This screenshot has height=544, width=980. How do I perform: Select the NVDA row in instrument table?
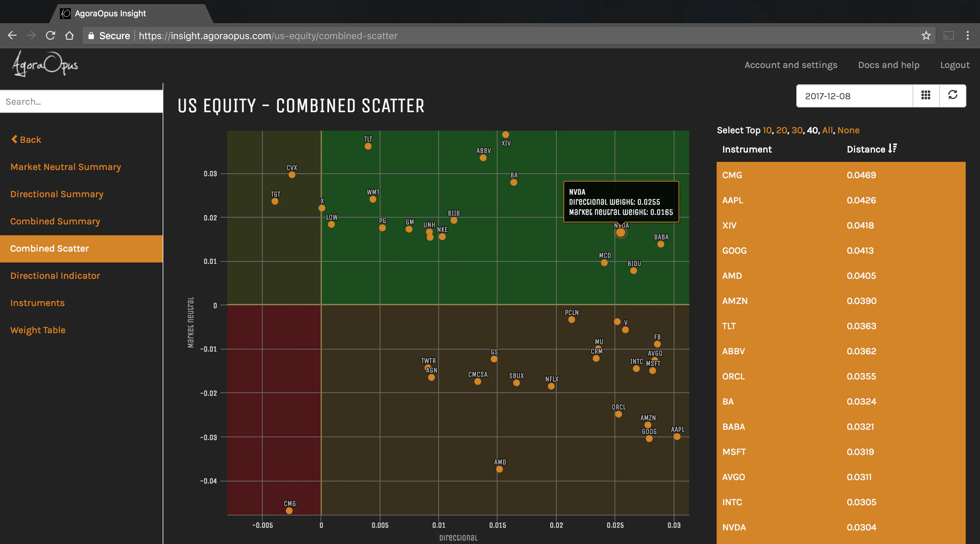click(x=841, y=527)
